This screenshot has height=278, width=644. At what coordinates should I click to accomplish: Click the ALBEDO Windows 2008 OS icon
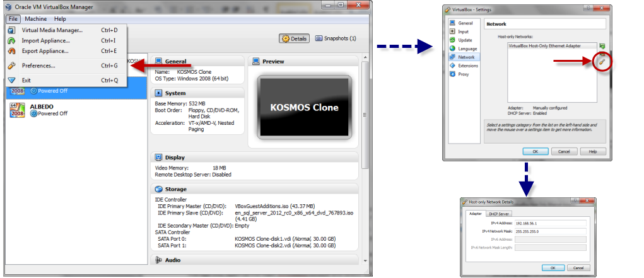point(18,110)
